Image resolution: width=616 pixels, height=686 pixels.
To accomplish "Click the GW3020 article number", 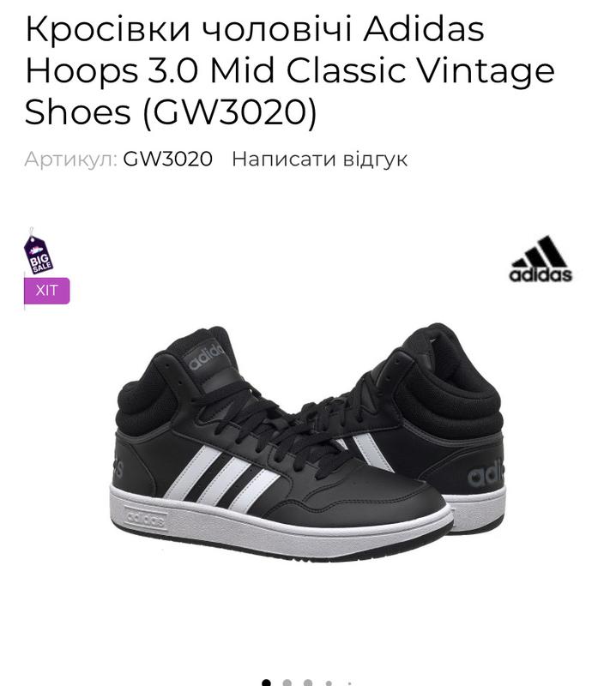I will (x=167, y=159).
